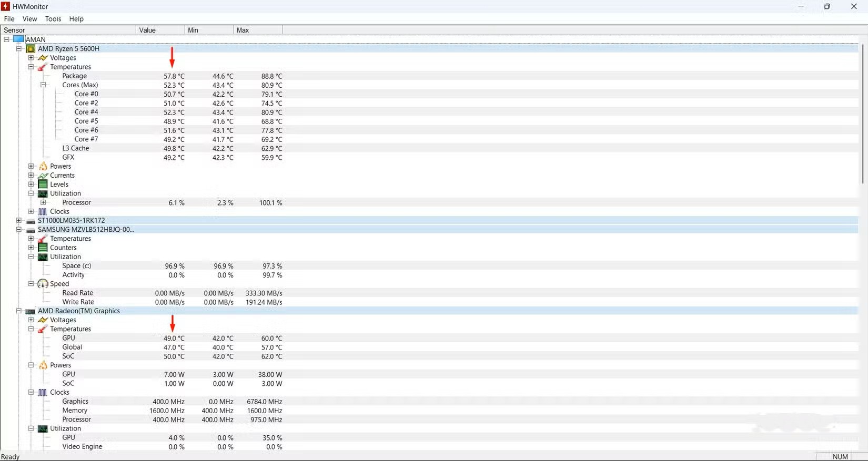The width and height of the screenshot is (868, 461).
Task: Click the Voltages icon under AMD Ryzen
Action: 43,58
